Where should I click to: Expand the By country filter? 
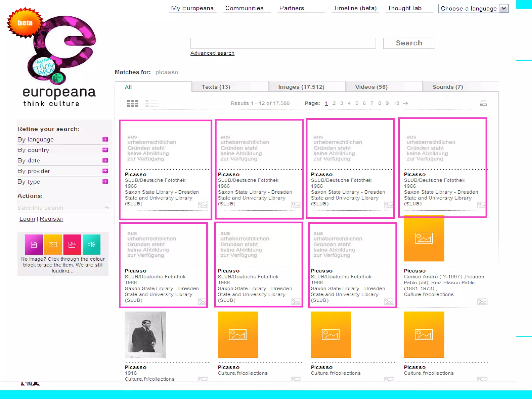[105, 150]
